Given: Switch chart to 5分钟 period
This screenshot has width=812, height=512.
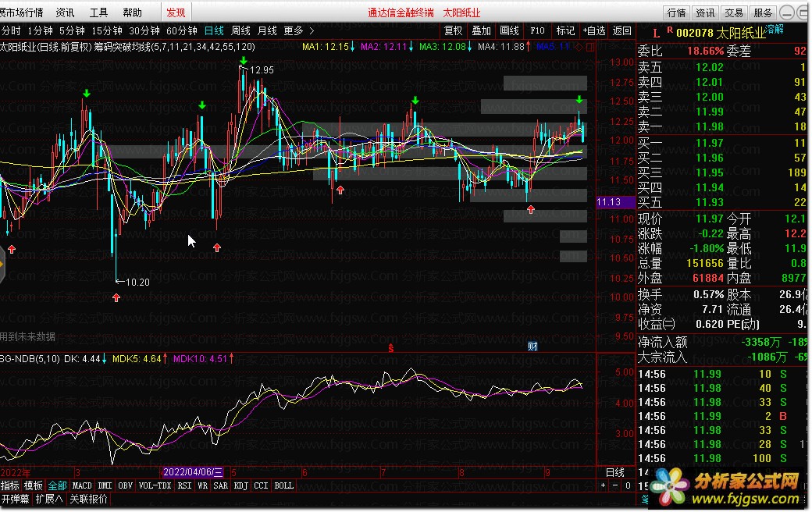Looking at the screenshot, I should pyautogui.click(x=72, y=31).
